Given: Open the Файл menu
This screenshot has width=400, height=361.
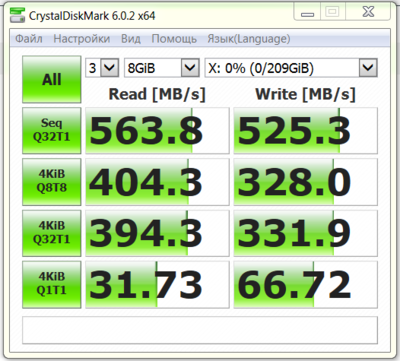Looking at the screenshot, I should [x=29, y=39].
